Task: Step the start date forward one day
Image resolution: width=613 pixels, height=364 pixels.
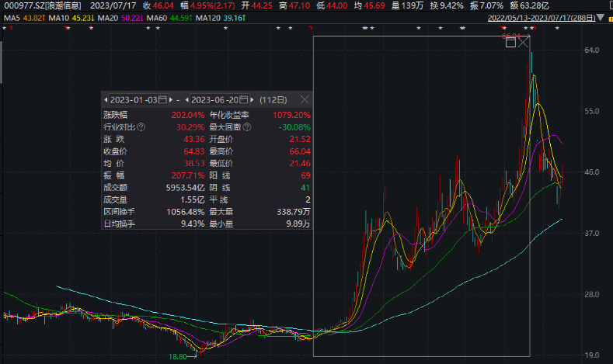Action: 171,100
